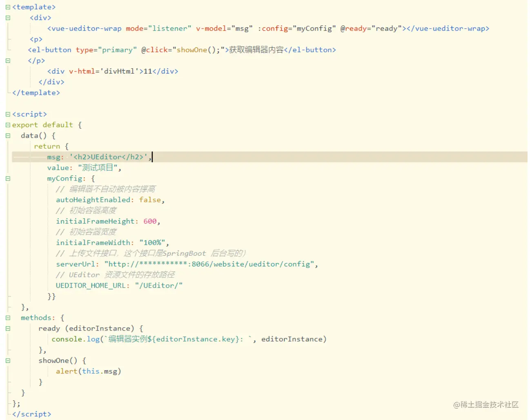The width and height of the screenshot is (530, 420).
Task: Click the autoHeightEnabled: false line
Action: pos(110,200)
